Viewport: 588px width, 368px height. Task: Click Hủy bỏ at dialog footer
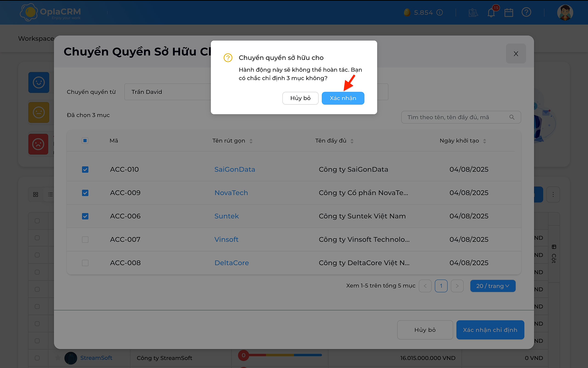(x=425, y=330)
